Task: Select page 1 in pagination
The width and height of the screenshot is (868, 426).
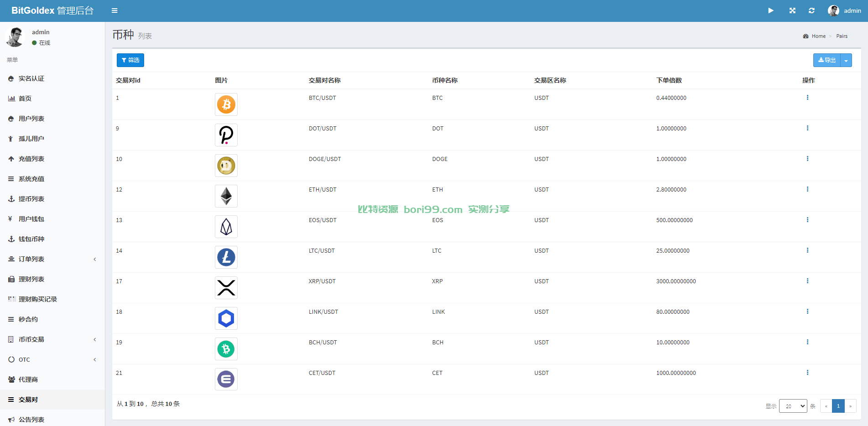Action: (x=838, y=406)
